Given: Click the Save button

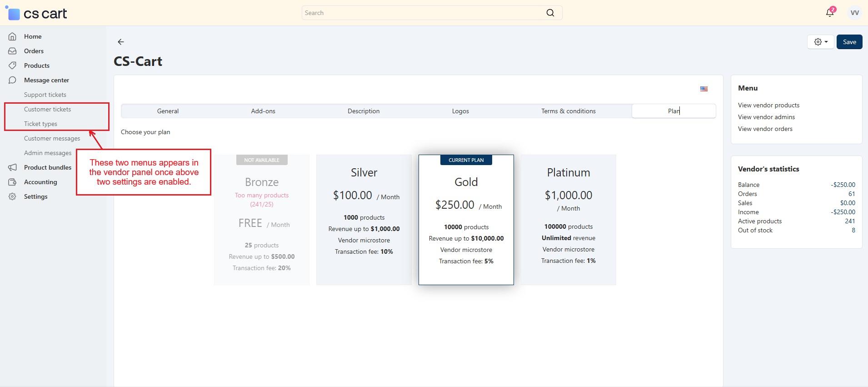Looking at the screenshot, I should [849, 42].
